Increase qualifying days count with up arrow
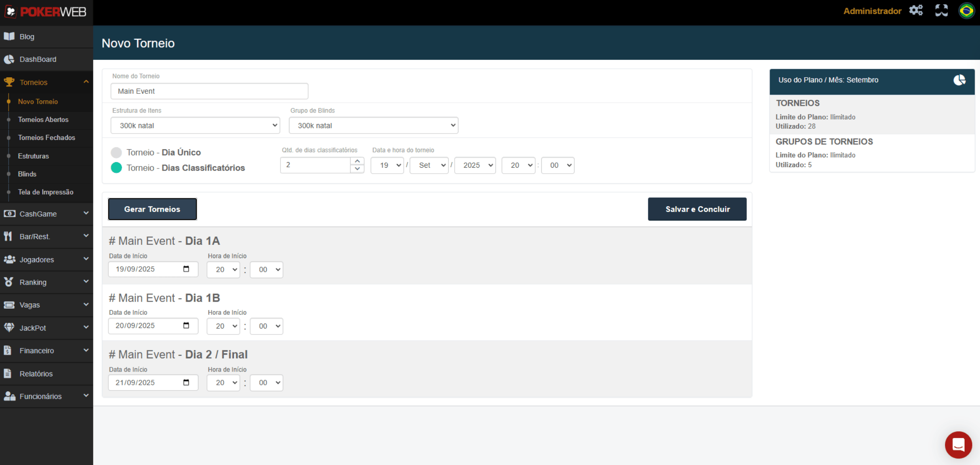The image size is (980, 465). tap(357, 161)
